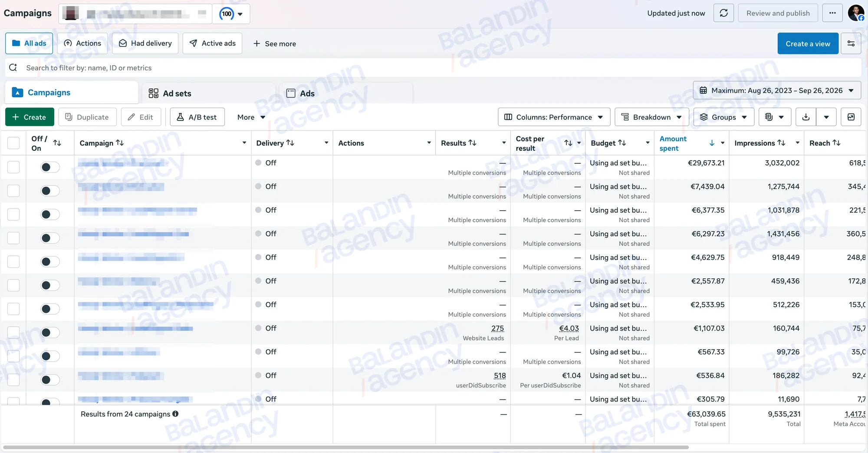Sort the Budget column

pyautogui.click(x=622, y=143)
